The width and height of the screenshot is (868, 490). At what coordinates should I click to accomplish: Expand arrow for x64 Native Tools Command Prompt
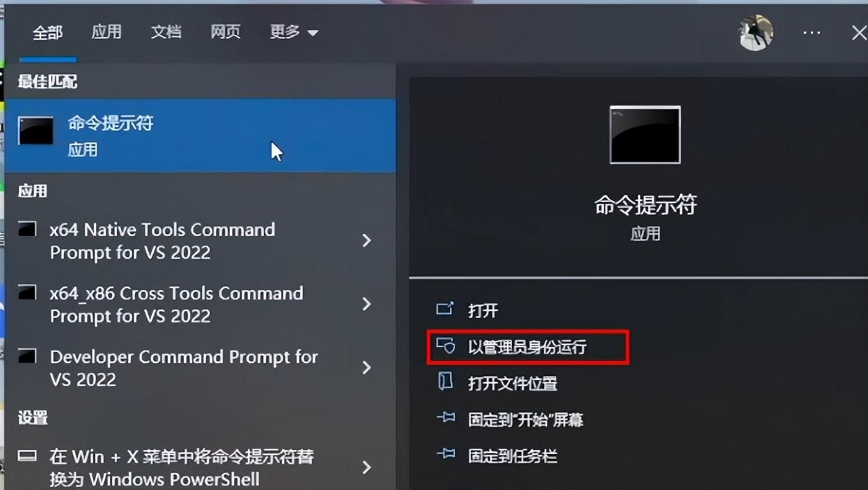(366, 240)
